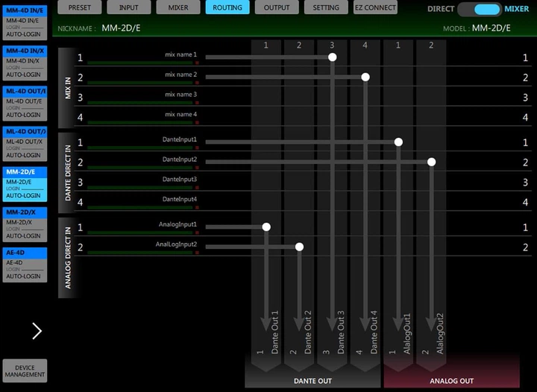Click the mix name 2 label
The width and height of the screenshot is (537, 392).
point(180,75)
